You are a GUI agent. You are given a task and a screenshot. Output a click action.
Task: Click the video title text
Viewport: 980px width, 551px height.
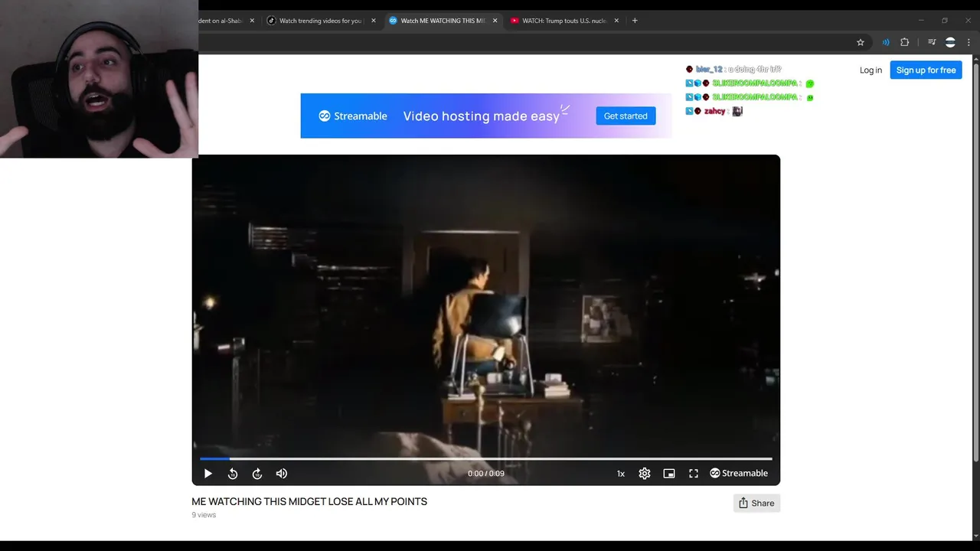(x=309, y=502)
